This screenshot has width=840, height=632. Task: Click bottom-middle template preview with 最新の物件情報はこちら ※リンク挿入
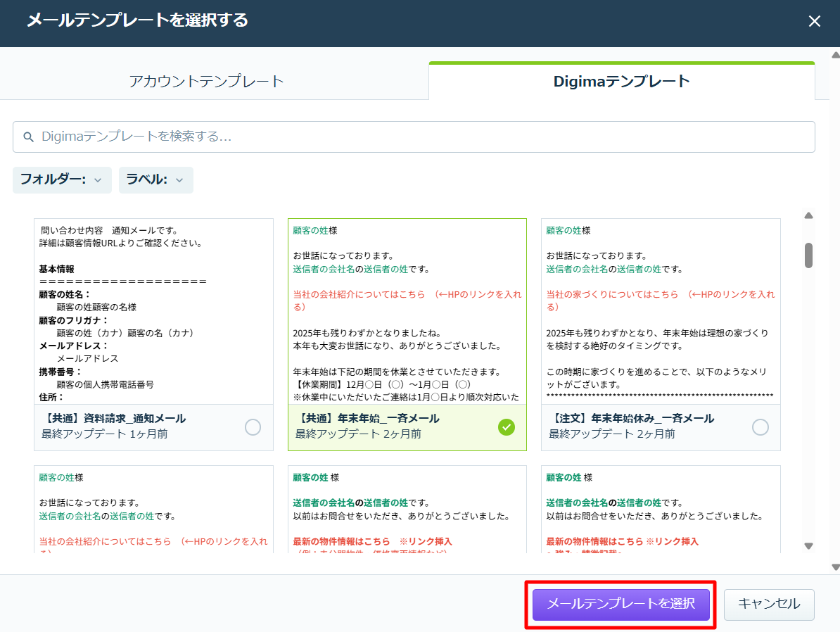coord(407,510)
